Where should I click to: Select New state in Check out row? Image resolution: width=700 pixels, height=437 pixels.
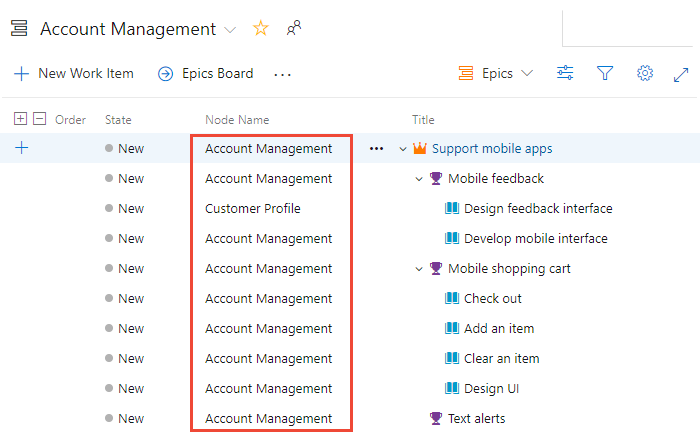click(x=125, y=298)
